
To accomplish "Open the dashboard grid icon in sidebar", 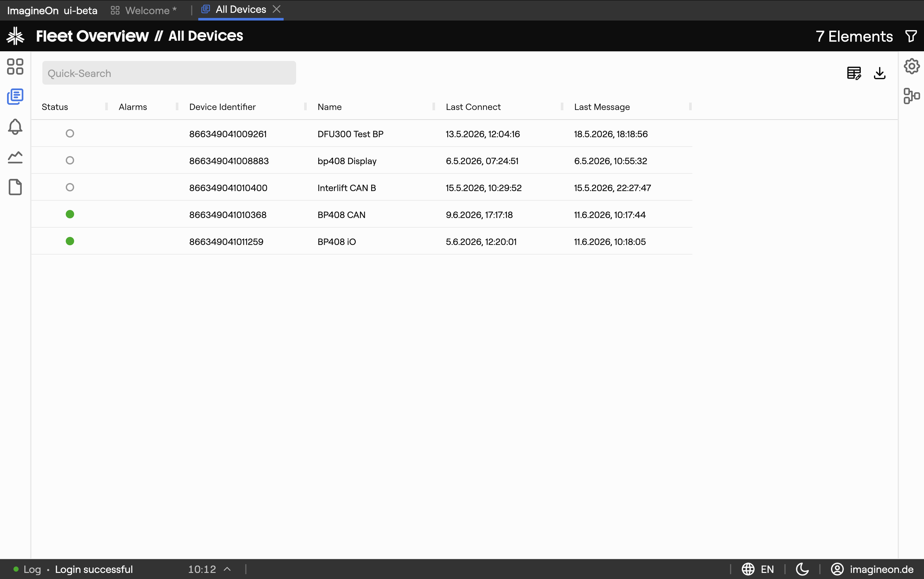I will [15, 67].
